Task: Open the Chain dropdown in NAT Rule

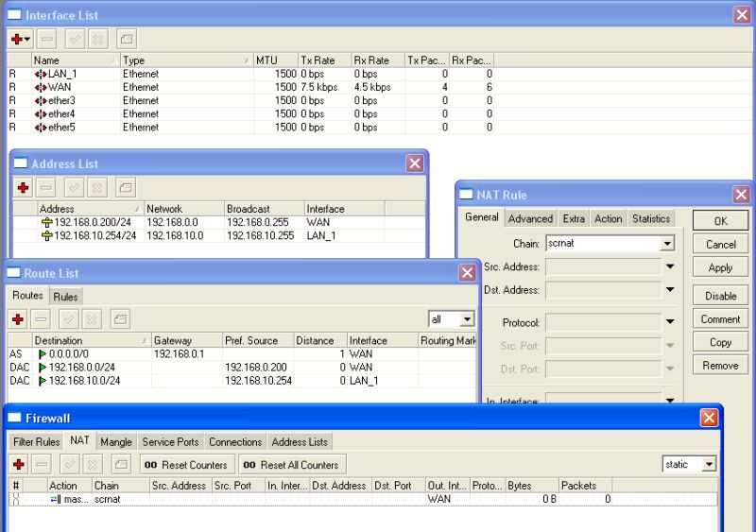Action: (668, 244)
